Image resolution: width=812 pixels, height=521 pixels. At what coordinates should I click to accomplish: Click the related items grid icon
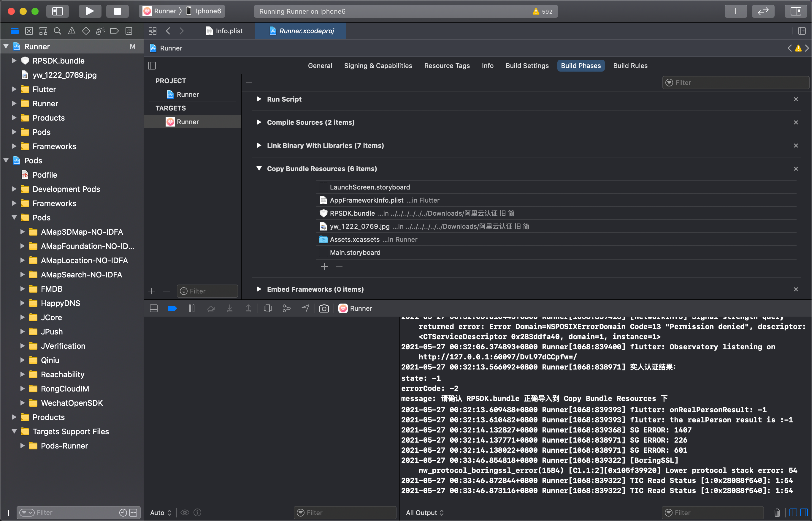click(x=153, y=31)
